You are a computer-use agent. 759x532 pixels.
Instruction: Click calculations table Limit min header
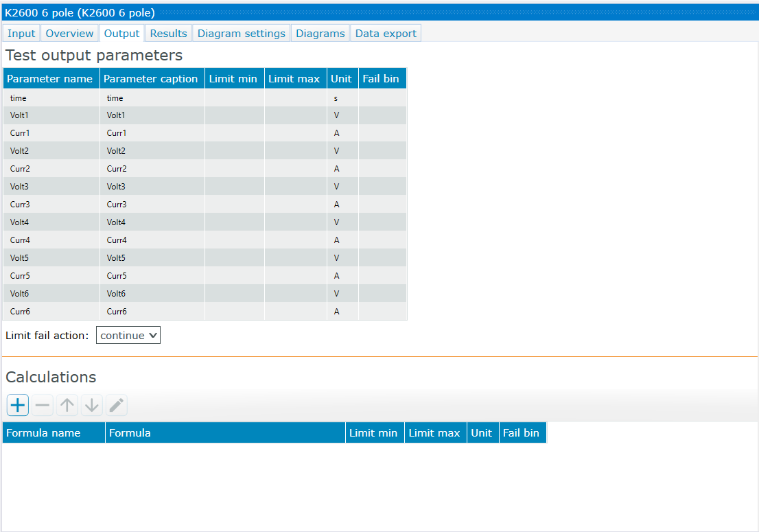tap(375, 432)
